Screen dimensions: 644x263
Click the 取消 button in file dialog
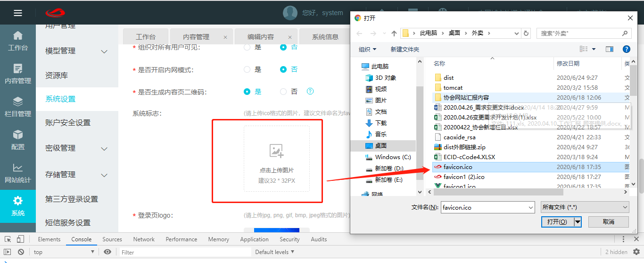click(609, 222)
